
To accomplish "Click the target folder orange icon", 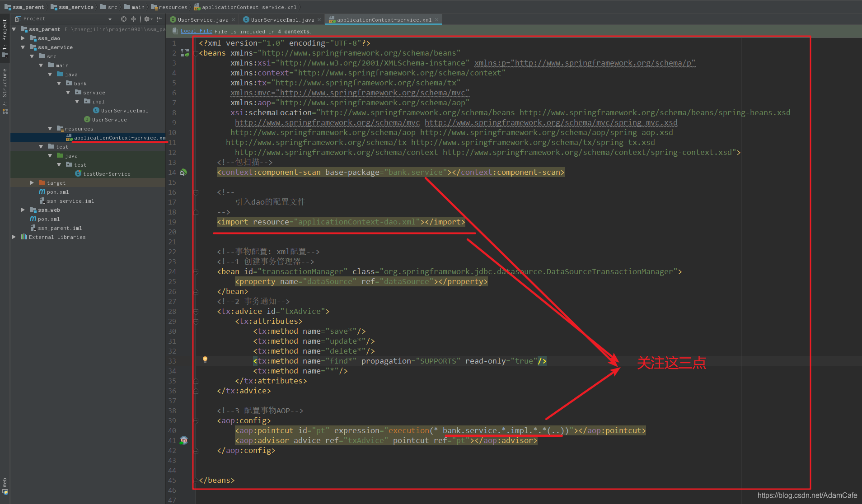I will pos(42,183).
